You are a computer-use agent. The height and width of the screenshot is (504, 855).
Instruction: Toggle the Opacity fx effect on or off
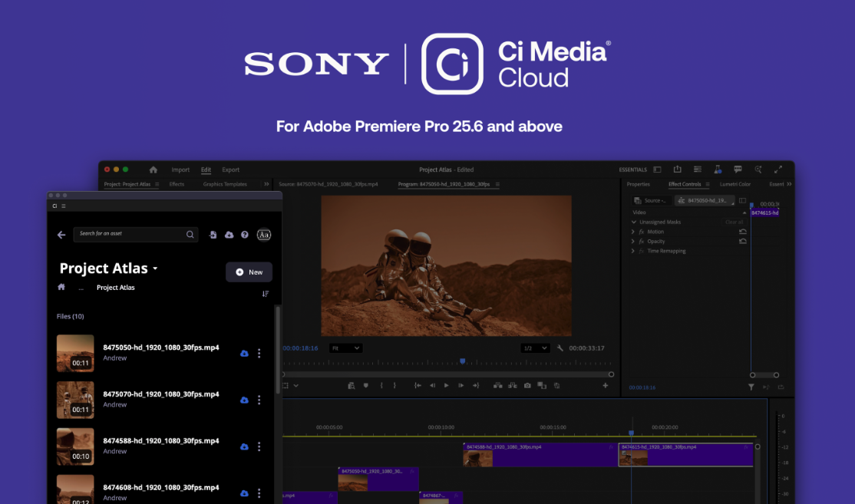coord(642,242)
